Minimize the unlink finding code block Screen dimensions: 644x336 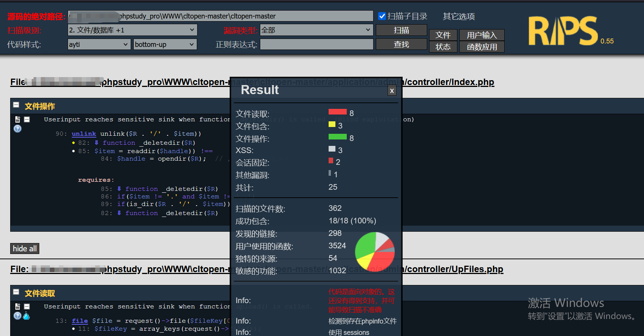[x=27, y=119]
